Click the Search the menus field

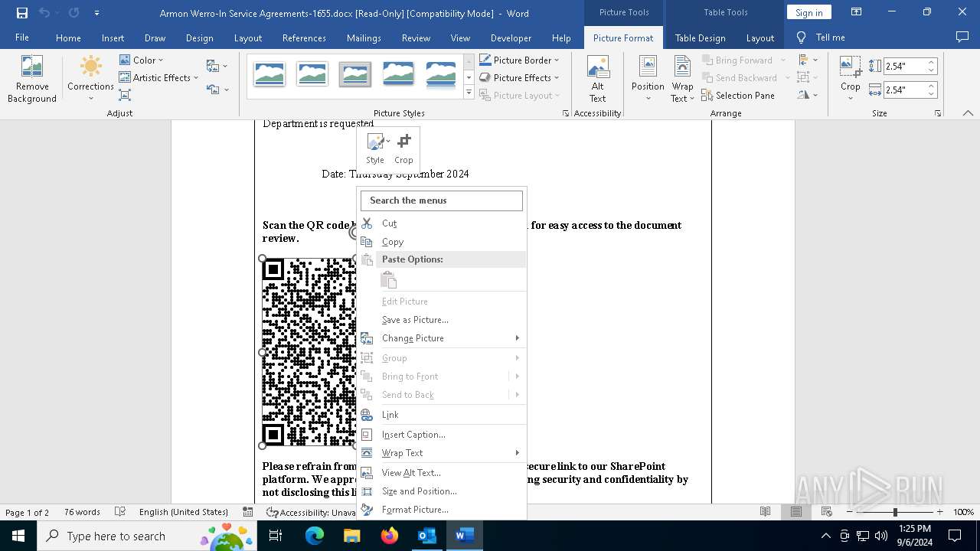click(442, 201)
